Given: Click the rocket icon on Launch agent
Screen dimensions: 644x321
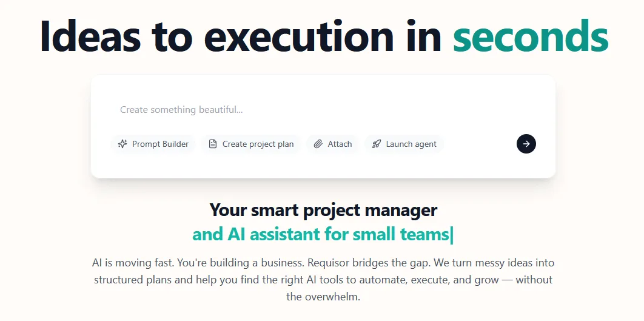Looking at the screenshot, I should click(376, 144).
